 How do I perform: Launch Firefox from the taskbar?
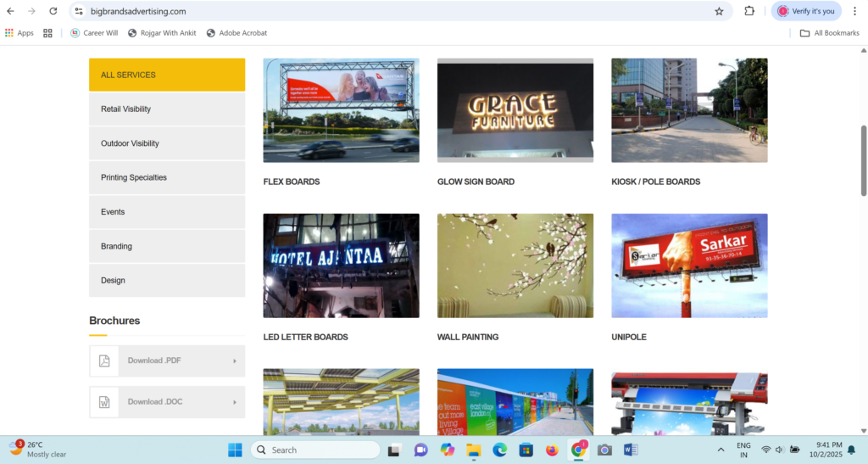click(552, 450)
